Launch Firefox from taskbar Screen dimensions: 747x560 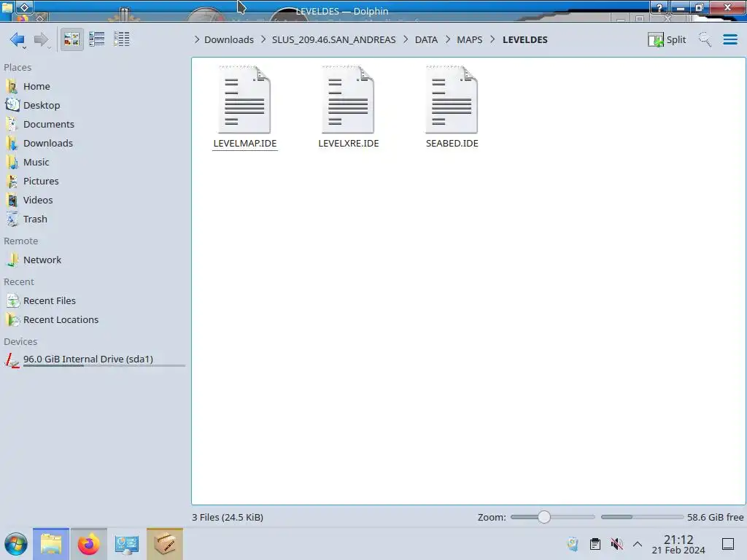point(88,544)
